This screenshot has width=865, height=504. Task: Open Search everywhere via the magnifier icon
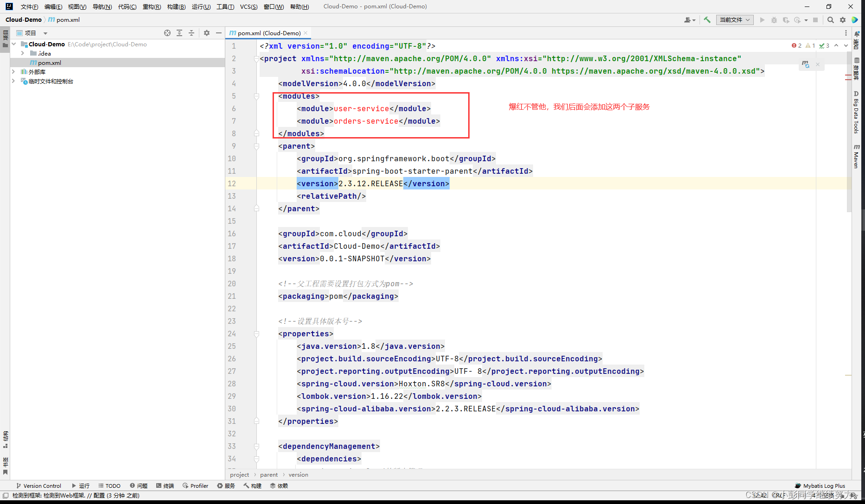click(x=830, y=20)
